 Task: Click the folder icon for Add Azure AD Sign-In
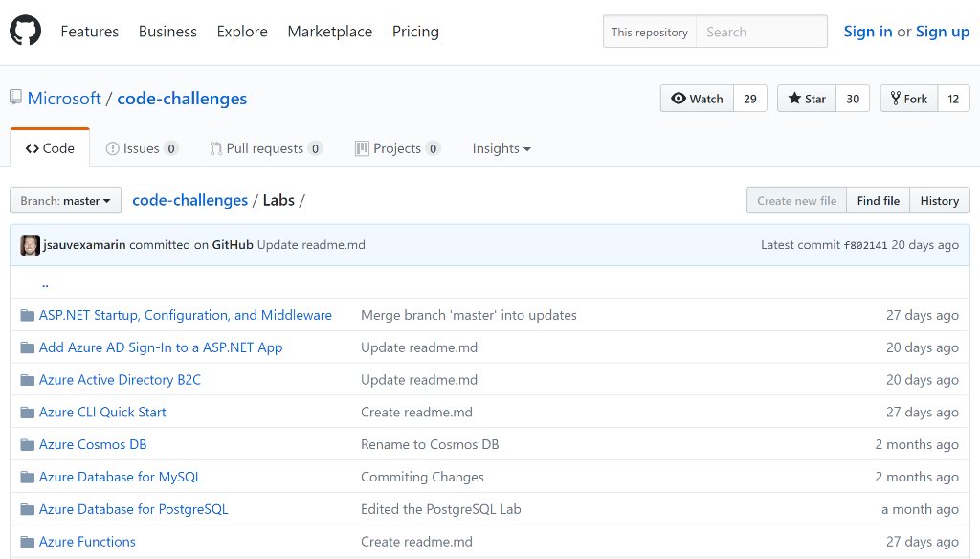point(27,347)
